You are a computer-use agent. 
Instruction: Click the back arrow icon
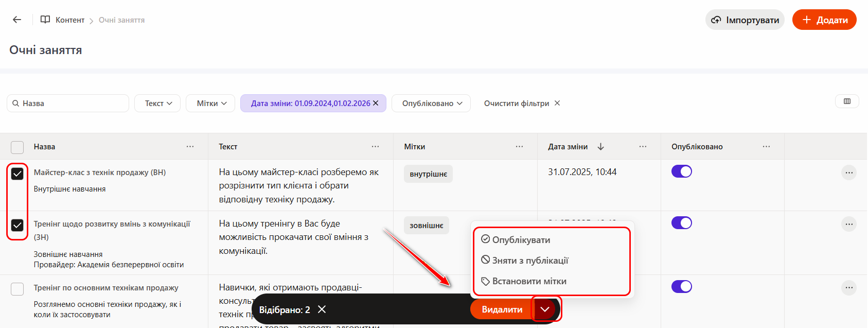tap(17, 20)
